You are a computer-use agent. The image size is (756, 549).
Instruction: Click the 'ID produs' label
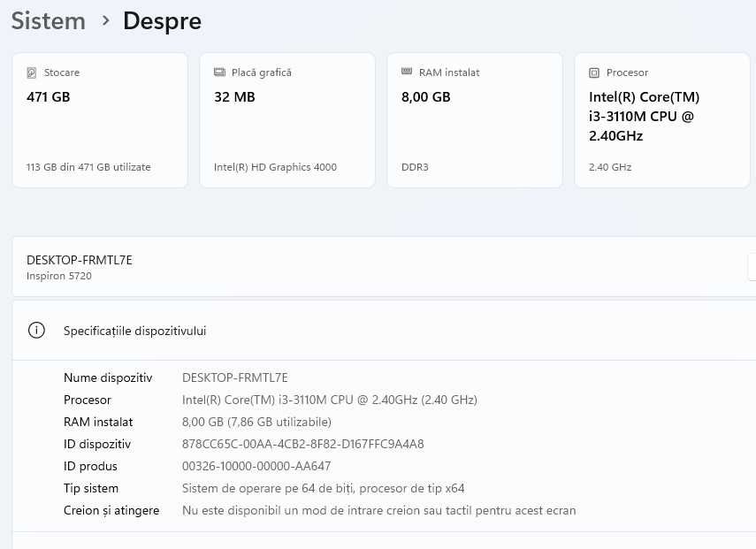coord(91,467)
